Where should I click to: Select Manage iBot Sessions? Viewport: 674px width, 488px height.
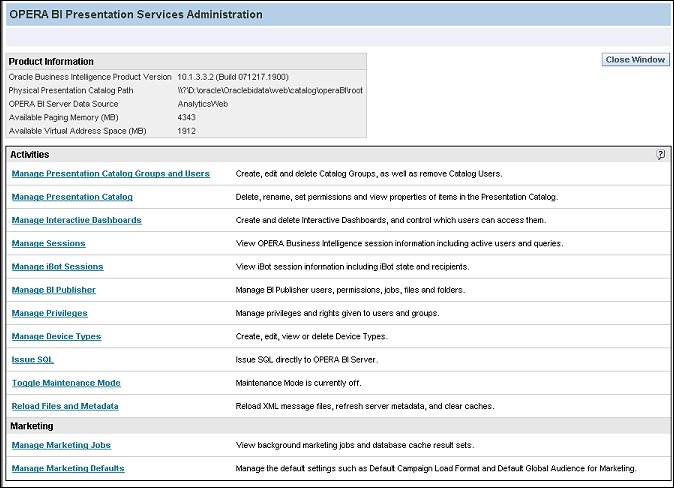57,267
